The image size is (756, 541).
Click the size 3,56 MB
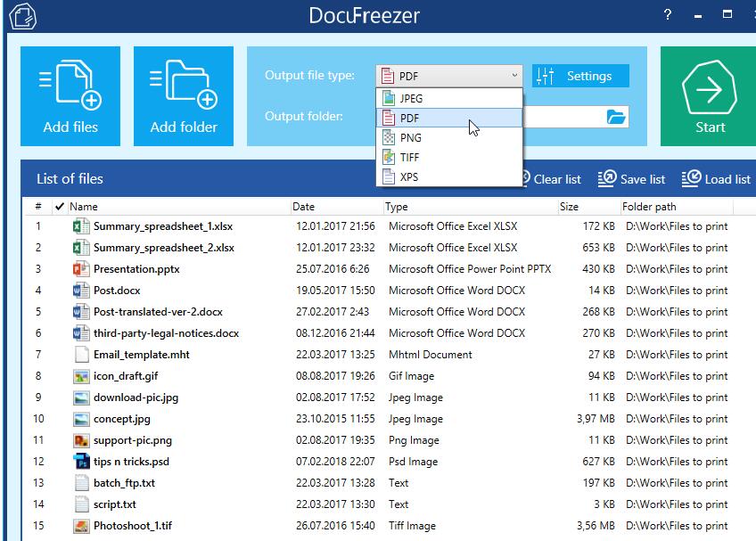coord(596,526)
